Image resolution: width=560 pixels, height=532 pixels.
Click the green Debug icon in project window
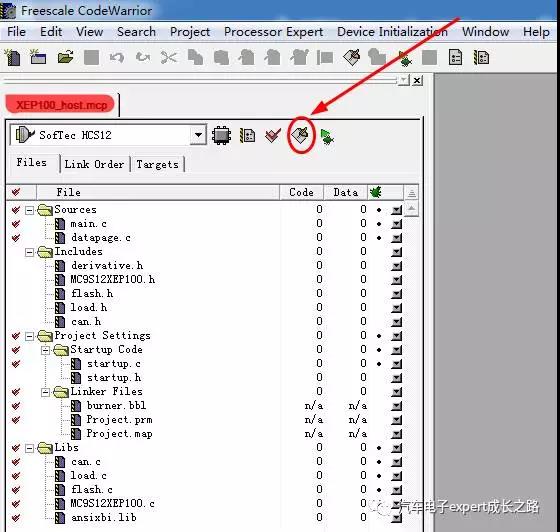click(327, 136)
